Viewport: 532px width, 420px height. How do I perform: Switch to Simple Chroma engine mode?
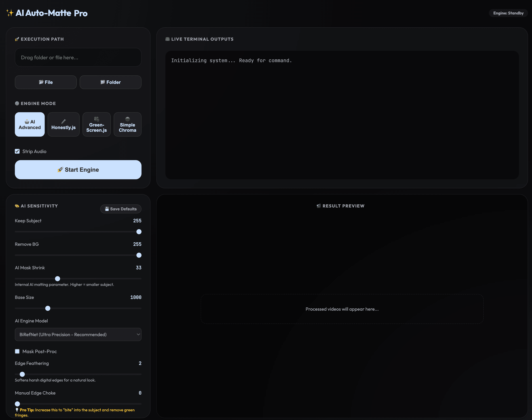pyautogui.click(x=127, y=124)
